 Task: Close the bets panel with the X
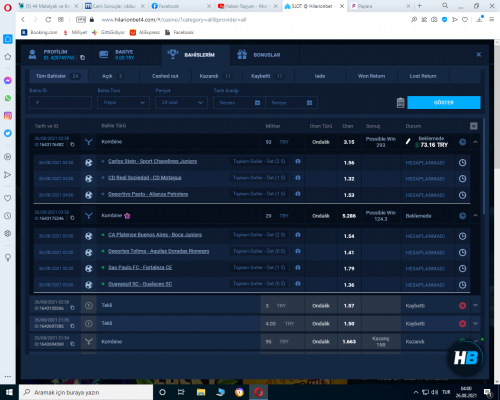[x=478, y=54]
